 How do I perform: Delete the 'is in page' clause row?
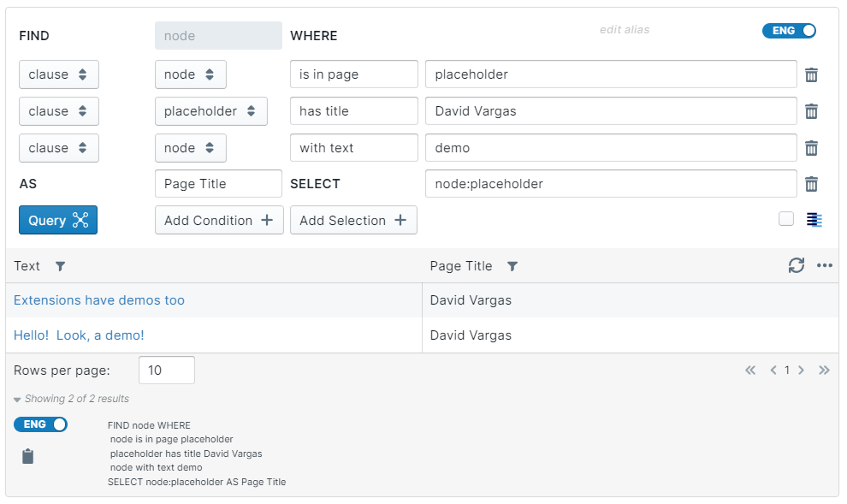coord(811,74)
